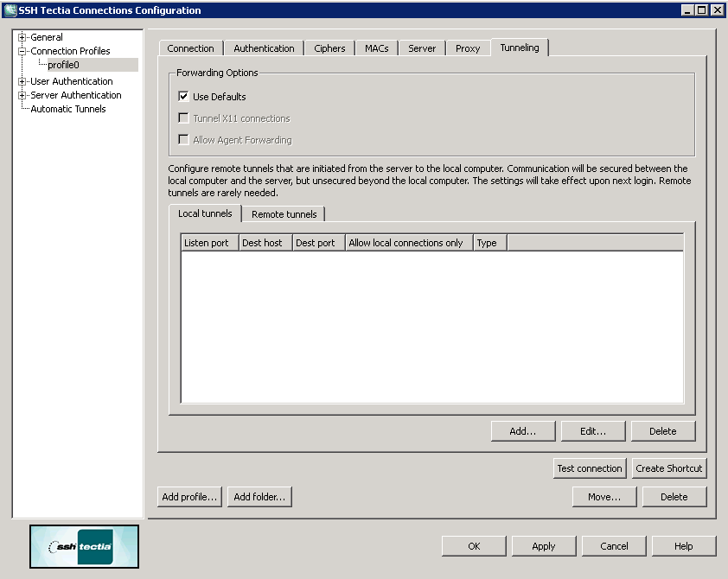
Task: Click Add to create a local tunnel
Action: pos(523,430)
